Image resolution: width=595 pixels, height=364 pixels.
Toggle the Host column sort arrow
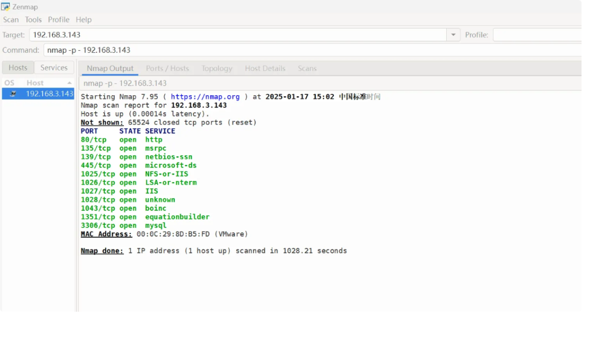click(x=69, y=83)
